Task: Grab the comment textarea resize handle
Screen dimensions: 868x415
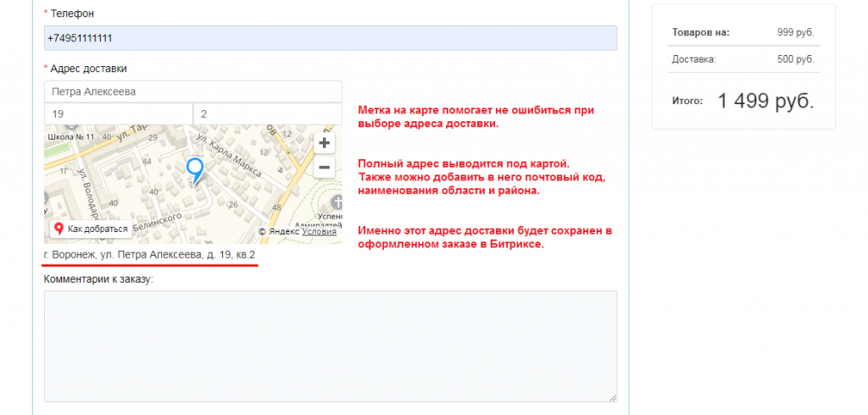Action: point(613,398)
